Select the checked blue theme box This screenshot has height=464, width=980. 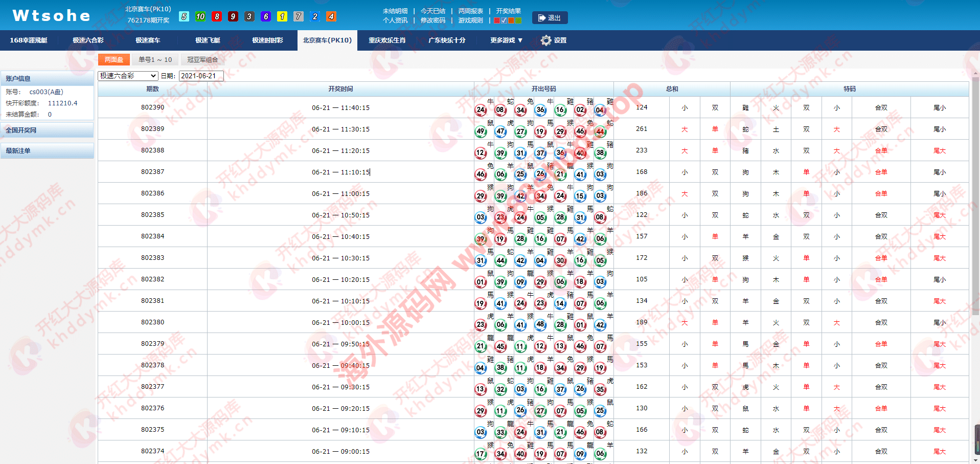coord(504,20)
